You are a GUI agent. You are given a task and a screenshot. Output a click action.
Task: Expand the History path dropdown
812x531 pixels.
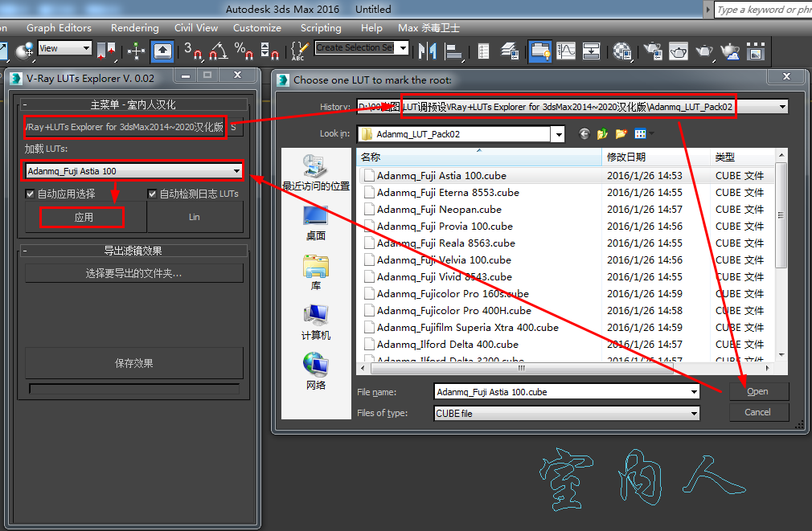click(x=782, y=107)
